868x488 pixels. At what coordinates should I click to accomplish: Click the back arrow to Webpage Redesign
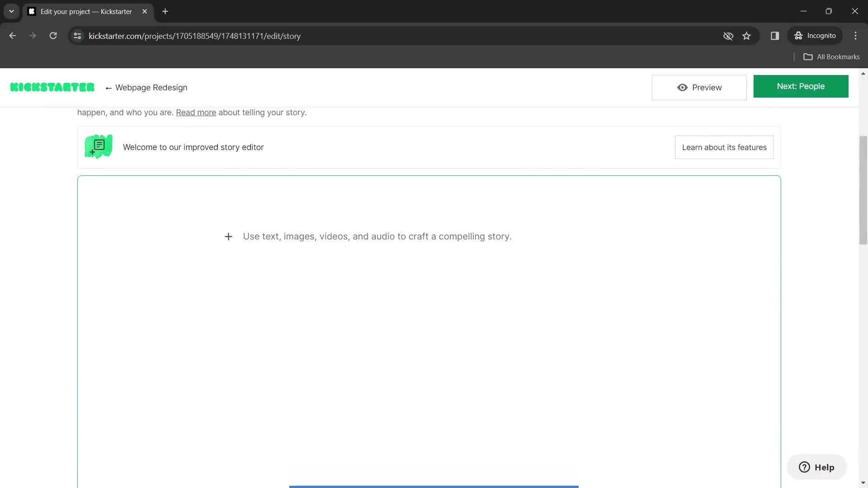click(108, 88)
